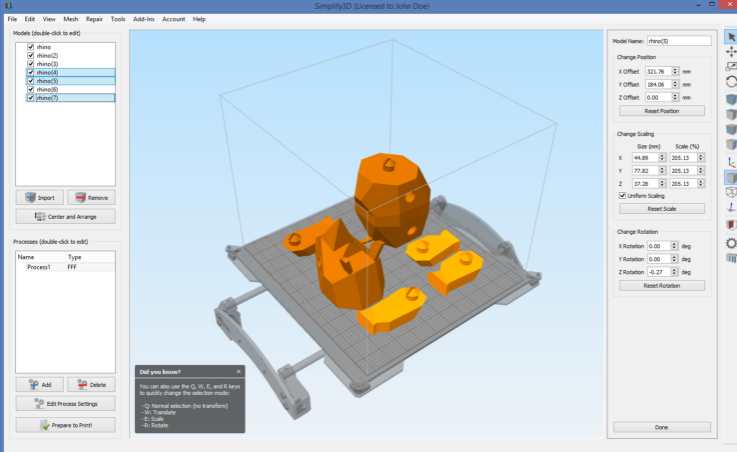Open the Repair menu
The height and width of the screenshot is (452, 737).
pos(94,19)
